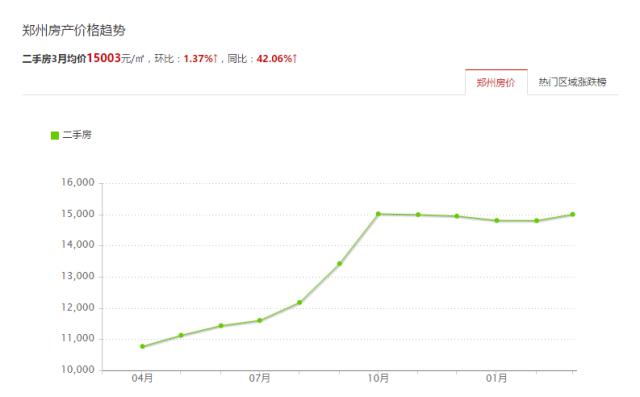The width and height of the screenshot is (640, 397).
Task: Select the 10月 peak data point
Action: tap(378, 214)
